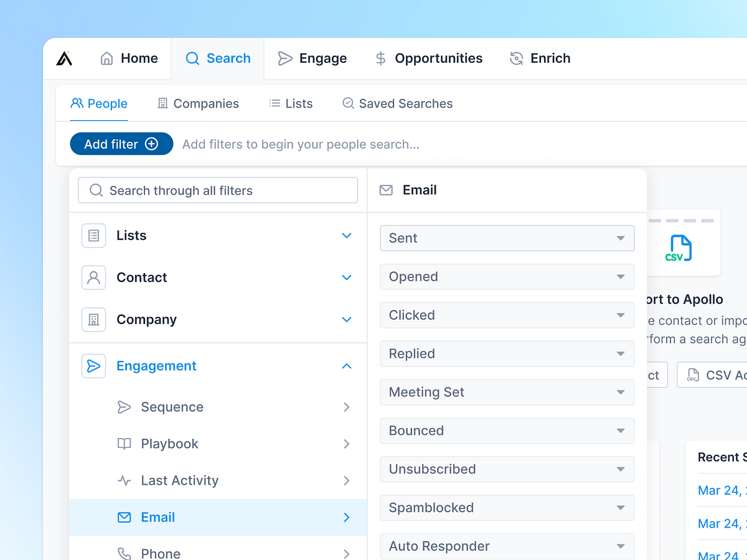This screenshot has height=560, width=747.
Task: Open the Phone submenu arrow
Action: pos(347,553)
